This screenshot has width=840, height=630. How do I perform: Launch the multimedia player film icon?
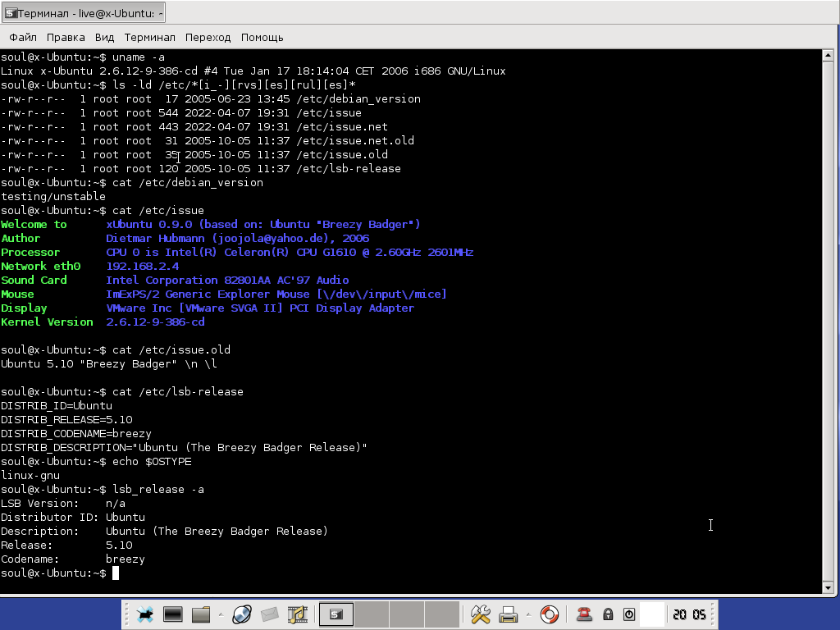click(297, 614)
